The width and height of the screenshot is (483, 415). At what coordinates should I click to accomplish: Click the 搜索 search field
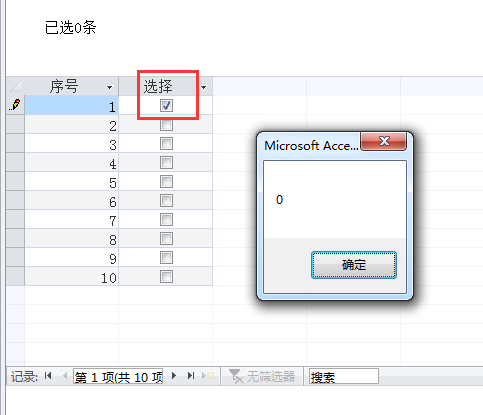coord(344,377)
